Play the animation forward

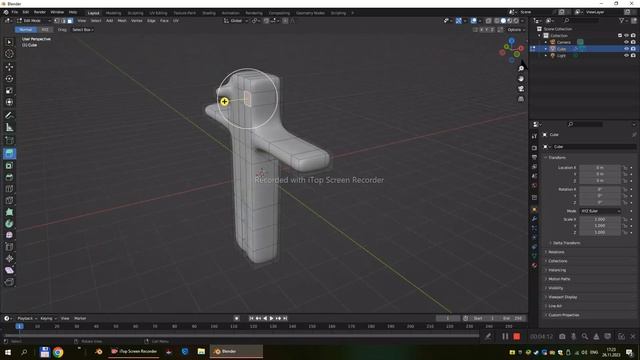tap(271, 318)
